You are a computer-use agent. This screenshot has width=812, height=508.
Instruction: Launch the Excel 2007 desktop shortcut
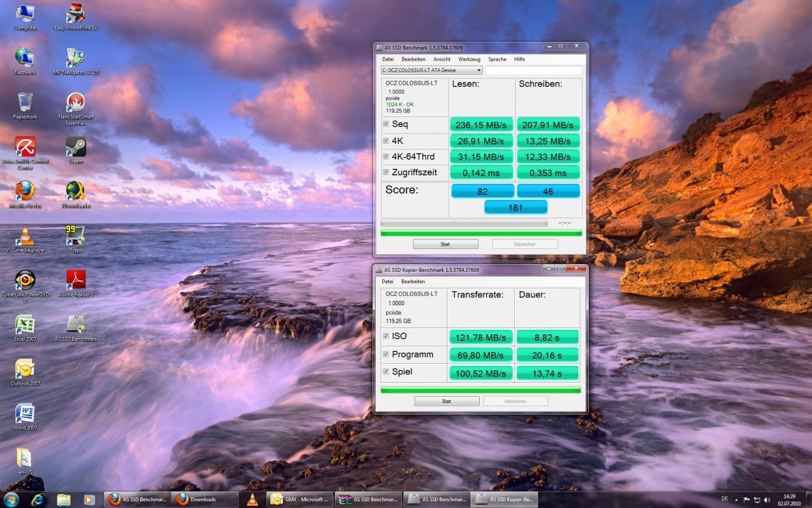(25, 329)
